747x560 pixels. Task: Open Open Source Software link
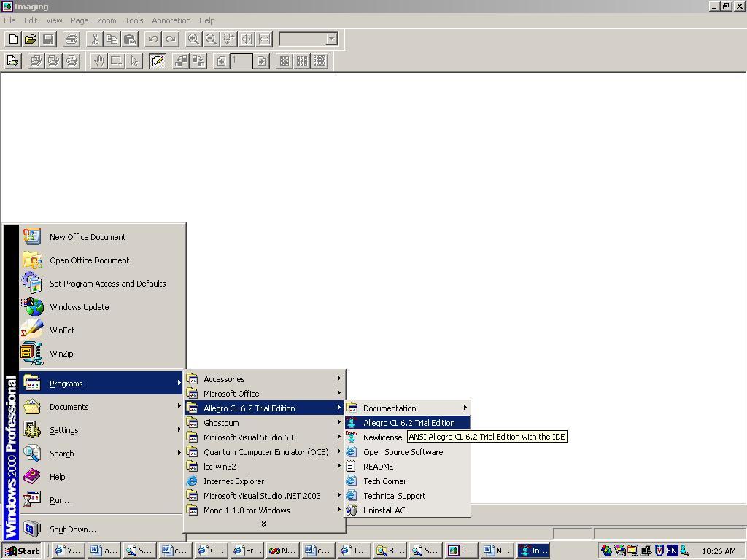[408, 452]
